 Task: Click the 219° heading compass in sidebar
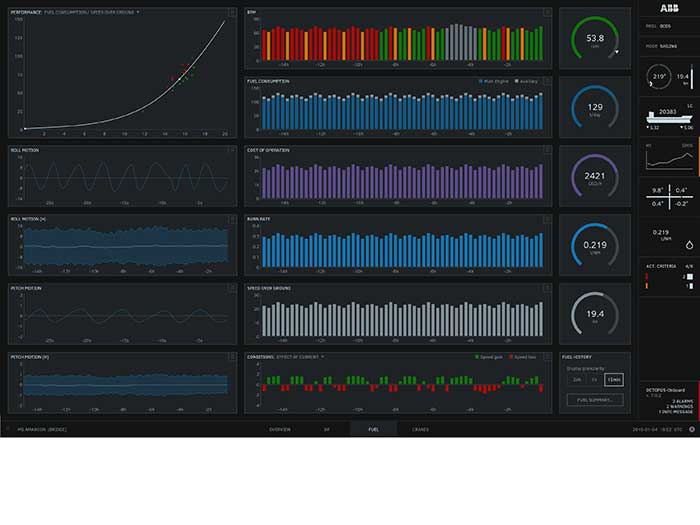pyautogui.click(x=659, y=77)
